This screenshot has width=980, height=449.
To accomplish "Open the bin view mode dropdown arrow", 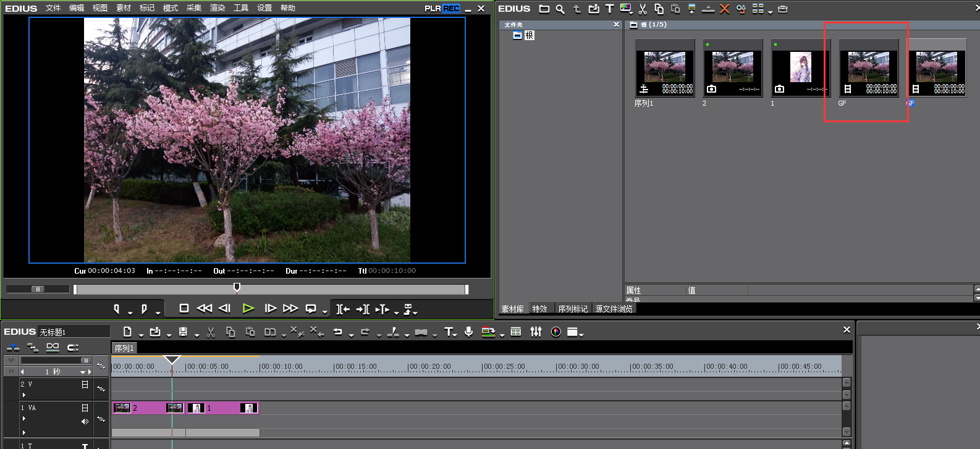I will 770,11.
